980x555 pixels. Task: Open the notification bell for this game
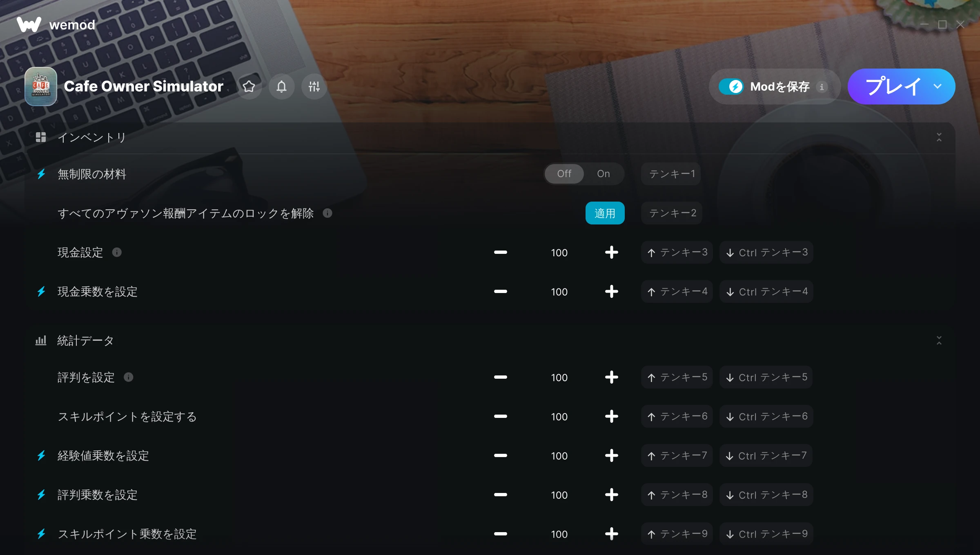pos(281,87)
